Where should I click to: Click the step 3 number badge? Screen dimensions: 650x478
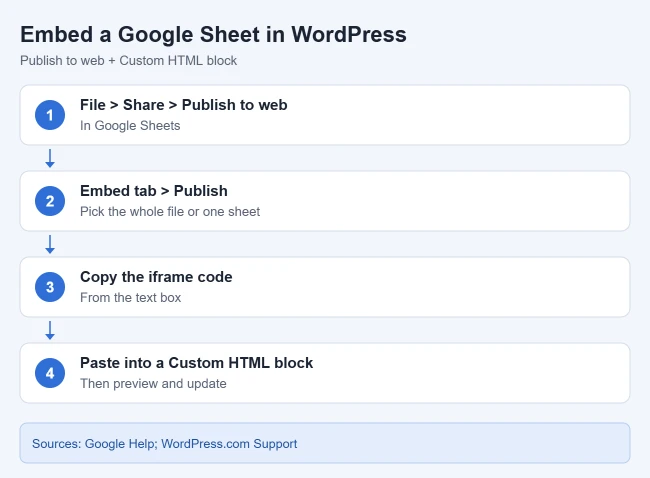coord(50,287)
